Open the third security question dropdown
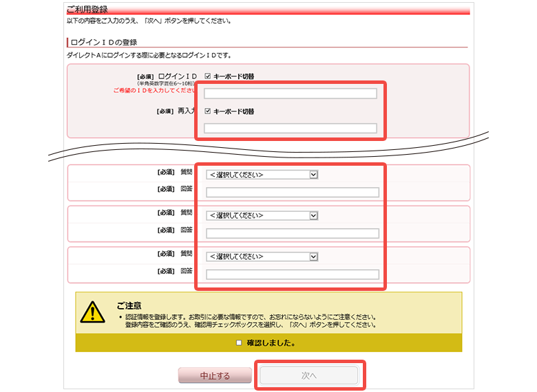The image size is (537, 392). (x=262, y=257)
